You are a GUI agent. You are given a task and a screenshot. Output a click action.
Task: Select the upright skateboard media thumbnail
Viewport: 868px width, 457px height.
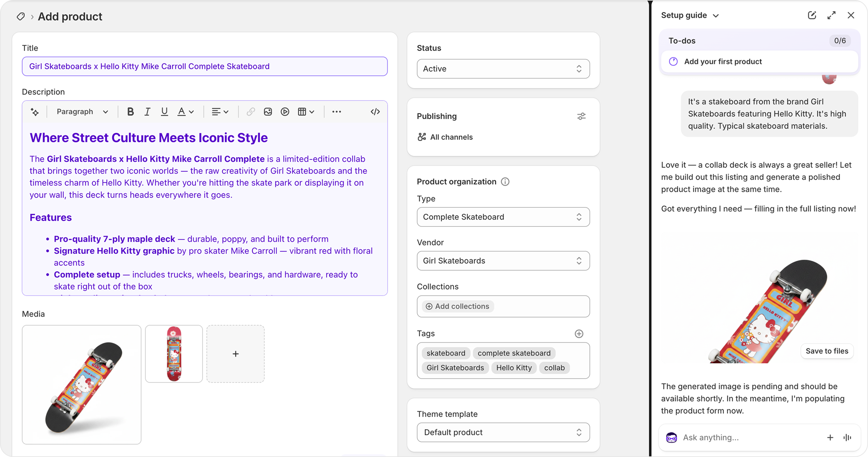tap(174, 354)
